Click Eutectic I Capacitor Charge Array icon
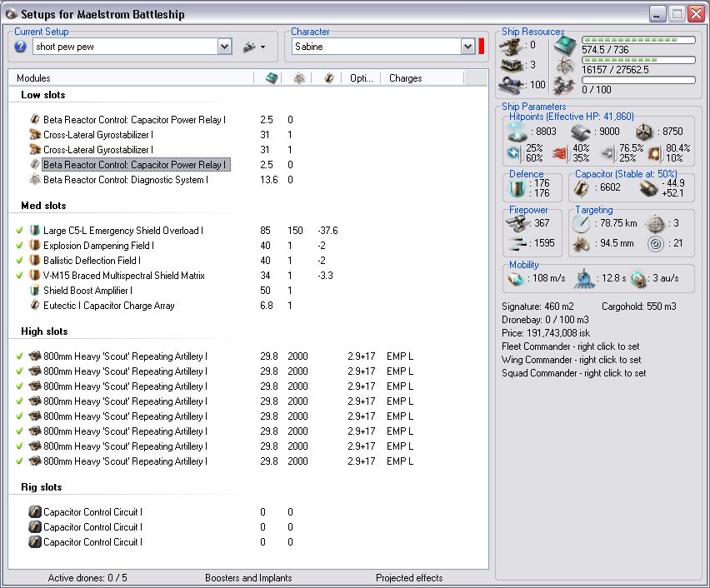 pyautogui.click(x=35, y=305)
